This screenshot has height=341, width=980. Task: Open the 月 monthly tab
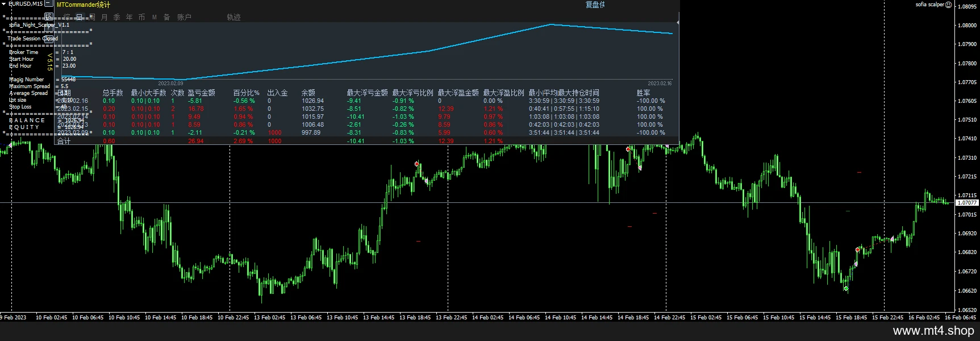coord(105,18)
